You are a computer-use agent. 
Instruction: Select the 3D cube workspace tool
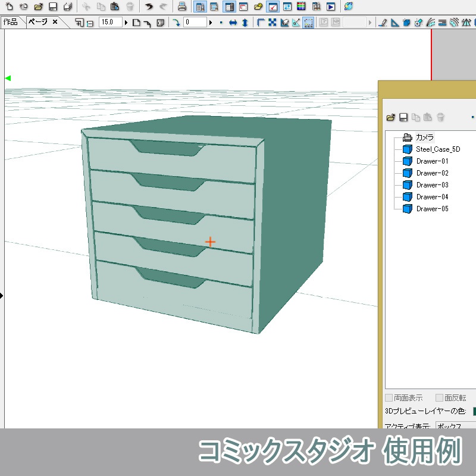[406, 22]
